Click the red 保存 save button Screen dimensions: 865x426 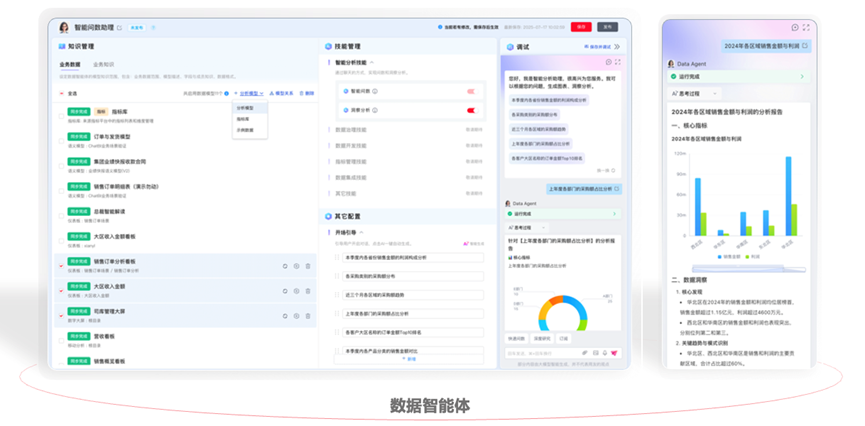581,27
